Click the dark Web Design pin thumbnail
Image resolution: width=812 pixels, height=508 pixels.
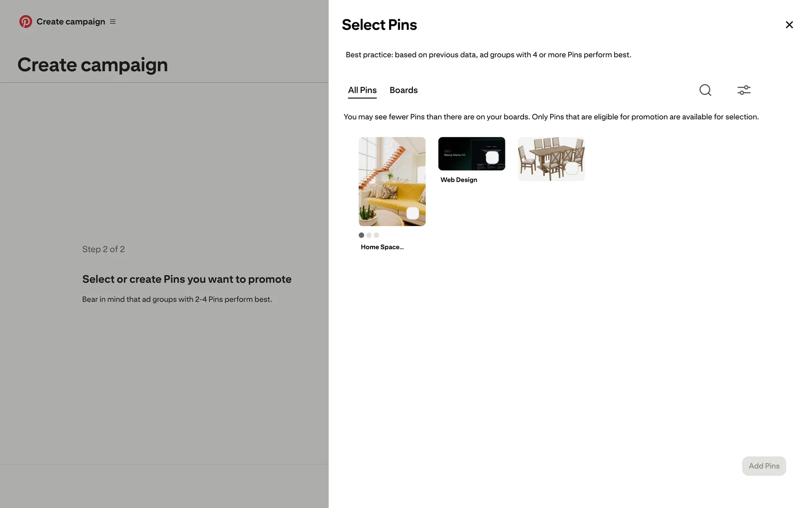[461, 153]
